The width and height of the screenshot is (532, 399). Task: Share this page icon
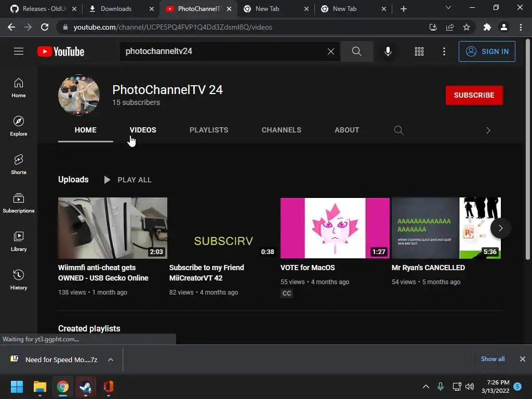click(x=450, y=27)
